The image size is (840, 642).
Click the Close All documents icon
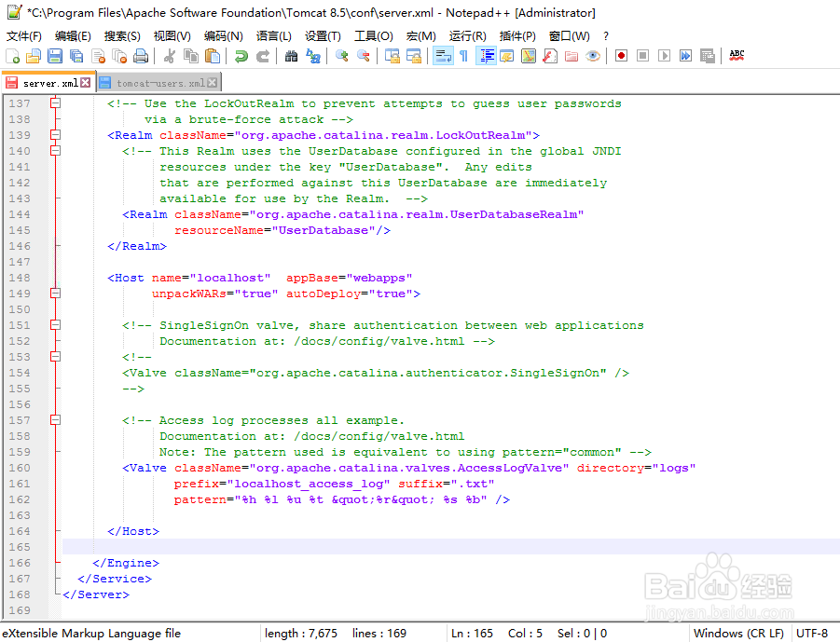click(x=119, y=56)
